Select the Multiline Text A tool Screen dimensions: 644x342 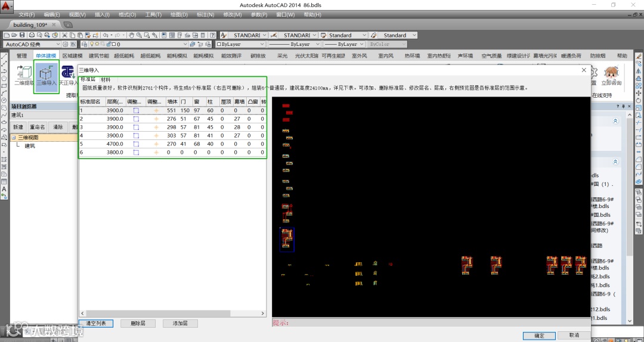4,189
